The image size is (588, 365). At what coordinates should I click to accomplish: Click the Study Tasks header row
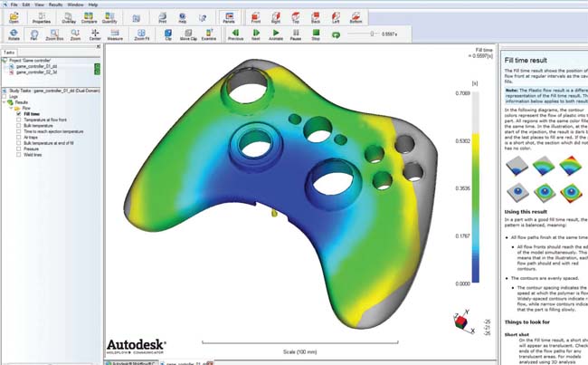point(51,91)
